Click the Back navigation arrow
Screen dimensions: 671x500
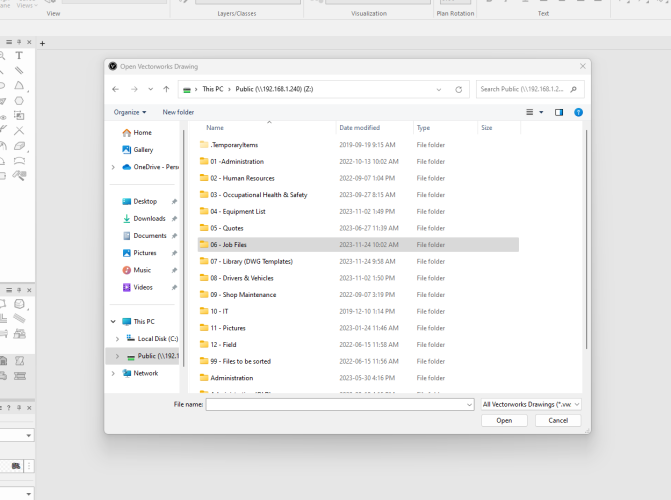click(116, 89)
